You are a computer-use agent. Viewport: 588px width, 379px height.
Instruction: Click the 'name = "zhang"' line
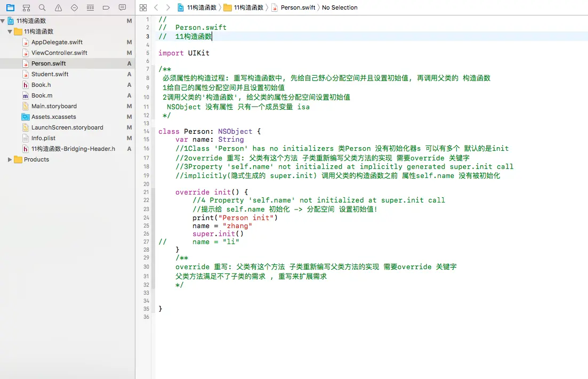(222, 225)
